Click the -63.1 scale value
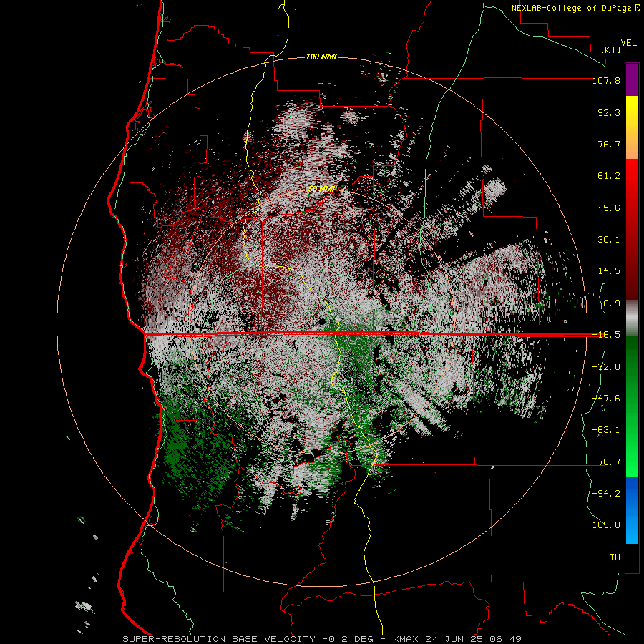Image resolution: width=644 pixels, height=644 pixels. [606, 430]
